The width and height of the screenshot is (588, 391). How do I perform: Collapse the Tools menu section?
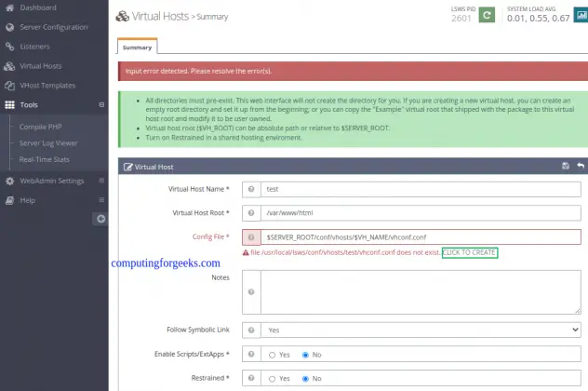[x=101, y=105]
